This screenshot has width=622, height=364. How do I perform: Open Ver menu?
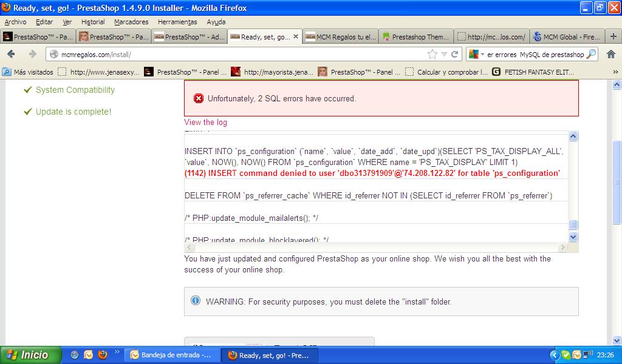coord(67,22)
